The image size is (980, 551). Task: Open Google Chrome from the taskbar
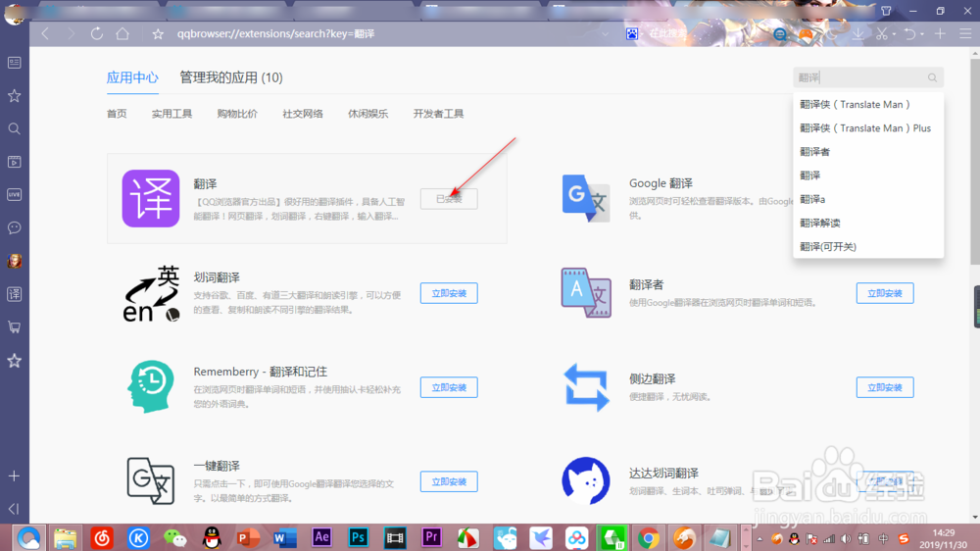648,538
